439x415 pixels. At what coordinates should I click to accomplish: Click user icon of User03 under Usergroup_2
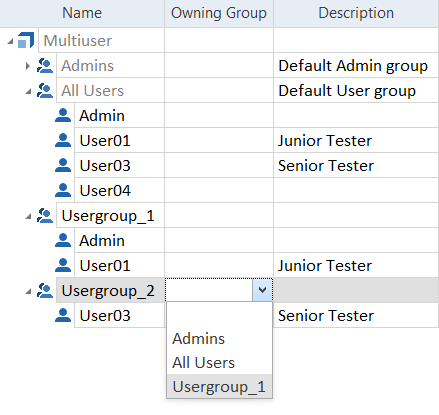63,315
